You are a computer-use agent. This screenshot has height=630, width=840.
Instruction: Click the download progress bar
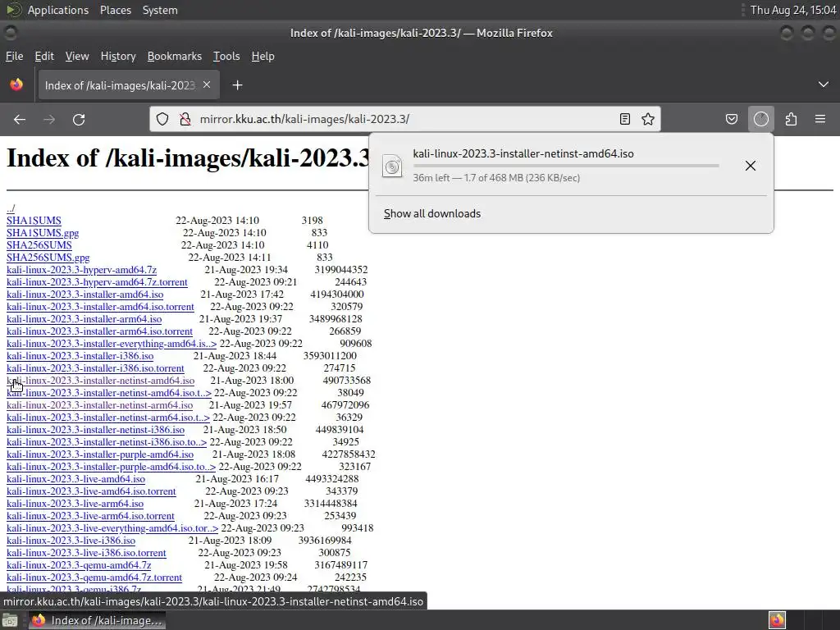tap(566, 166)
